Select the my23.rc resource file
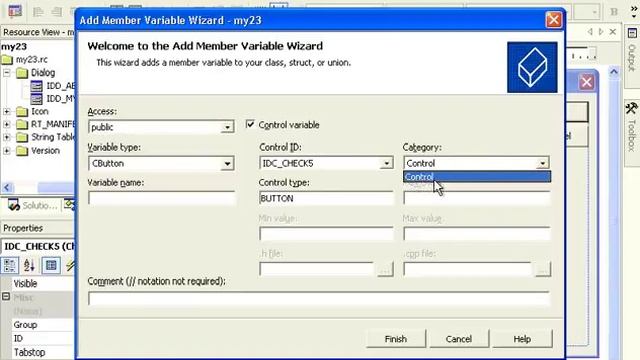The height and width of the screenshot is (360, 640). click(31, 60)
